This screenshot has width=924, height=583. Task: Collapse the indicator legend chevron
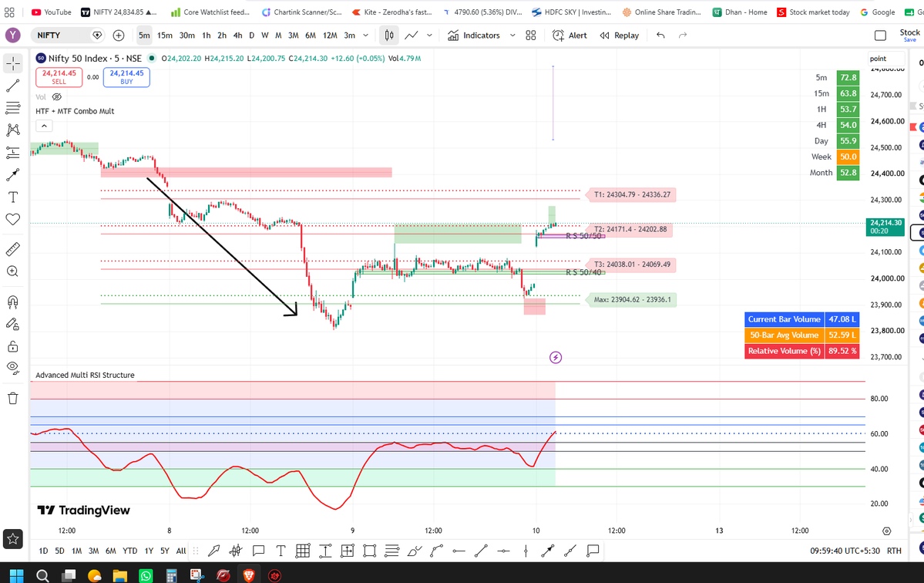pos(44,126)
